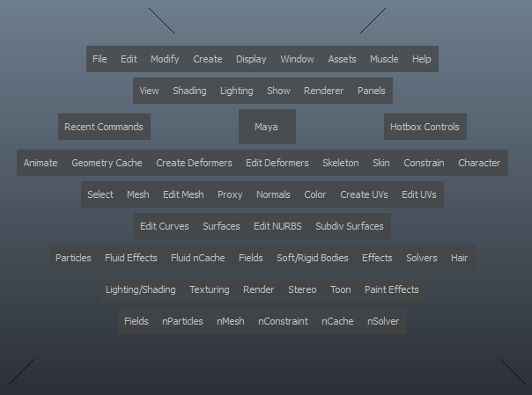
Task: Open the Skeleton menu
Action: click(341, 163)
